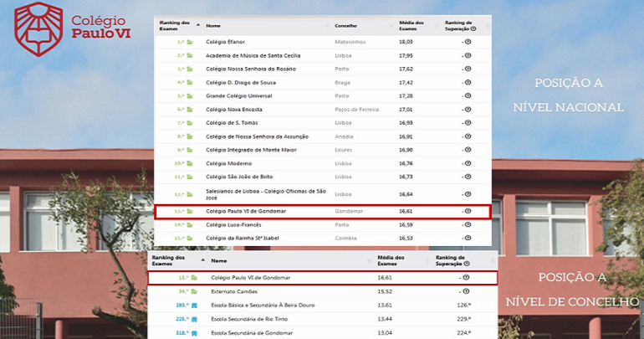Viewport: 644px width, 339px height.
Task: Click school icon beside rank 7.º
Action: click(190, 123)
